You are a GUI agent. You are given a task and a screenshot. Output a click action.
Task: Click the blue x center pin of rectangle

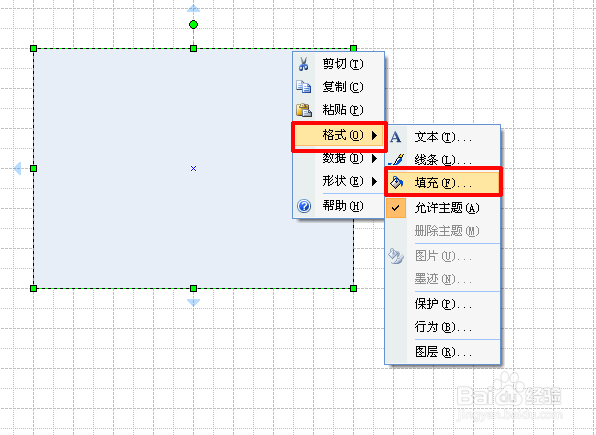[193, 168]
